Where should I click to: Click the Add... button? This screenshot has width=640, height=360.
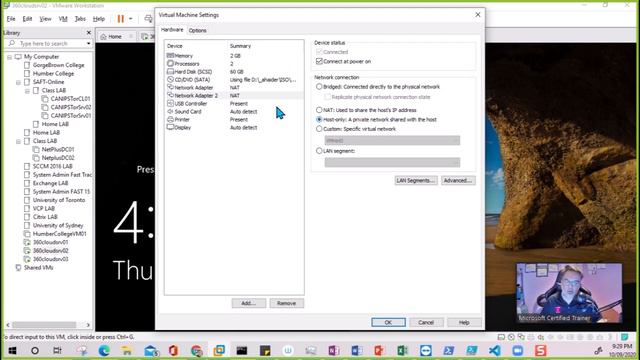pos(249,303)
